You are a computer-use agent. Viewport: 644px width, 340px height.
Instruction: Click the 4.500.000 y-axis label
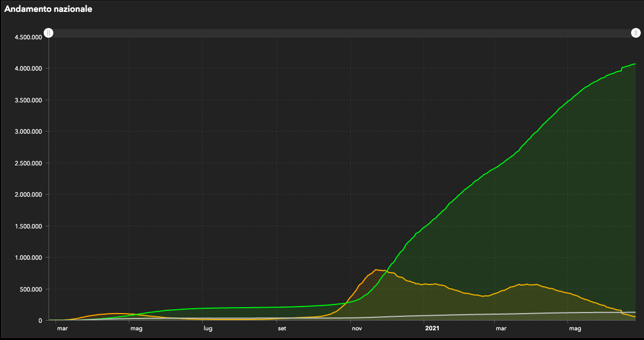(30, 37)
